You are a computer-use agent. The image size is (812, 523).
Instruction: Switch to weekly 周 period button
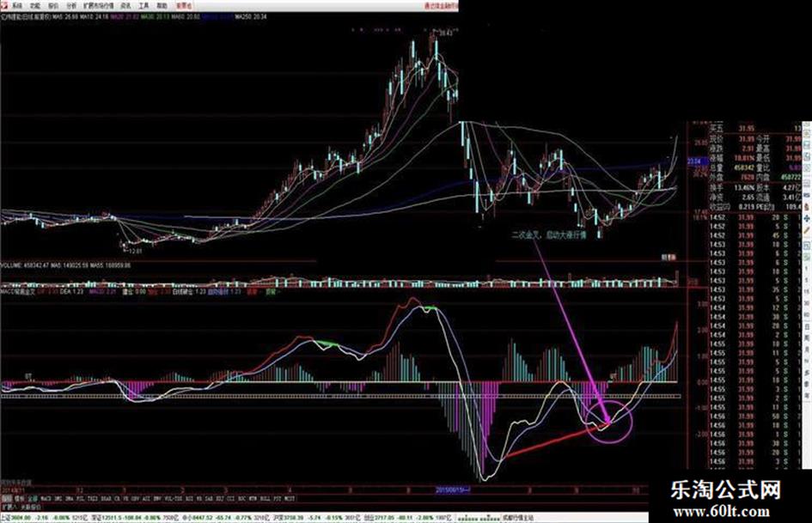coord(806,338)
